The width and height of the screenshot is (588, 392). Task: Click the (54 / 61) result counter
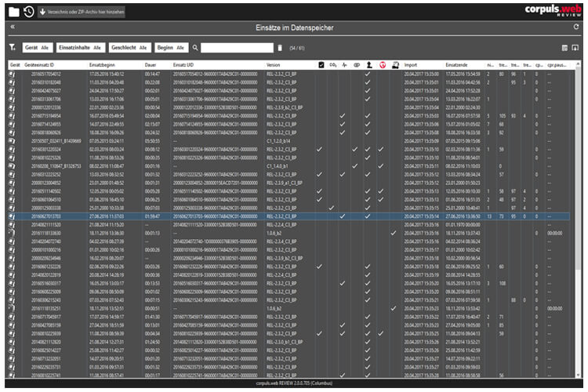[296, 48]
